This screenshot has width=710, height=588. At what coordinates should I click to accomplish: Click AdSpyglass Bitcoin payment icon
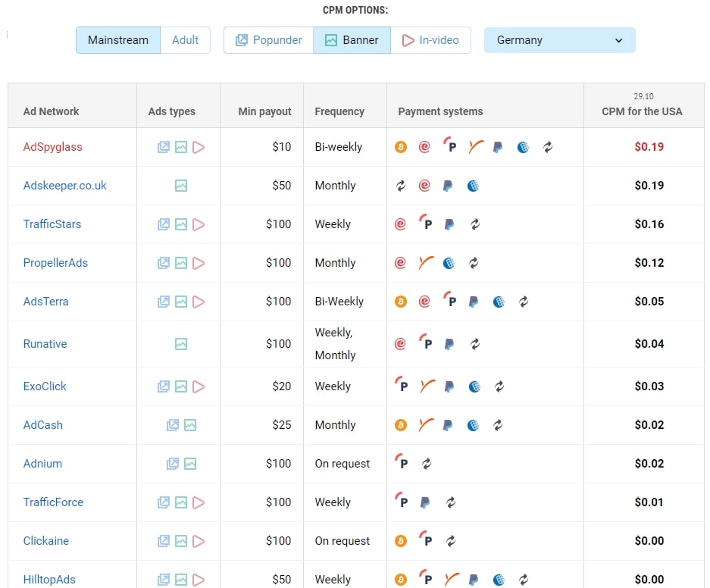point(401,147)
